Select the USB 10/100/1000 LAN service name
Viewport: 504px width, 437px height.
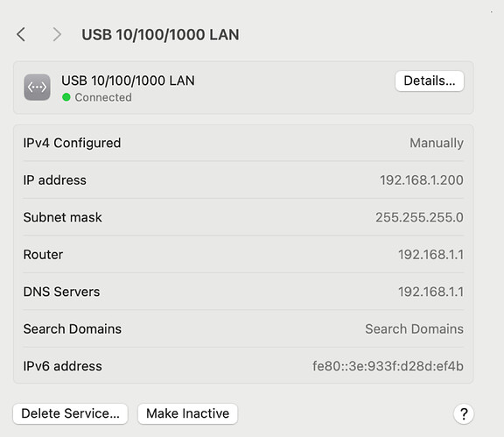pos(128,81)
